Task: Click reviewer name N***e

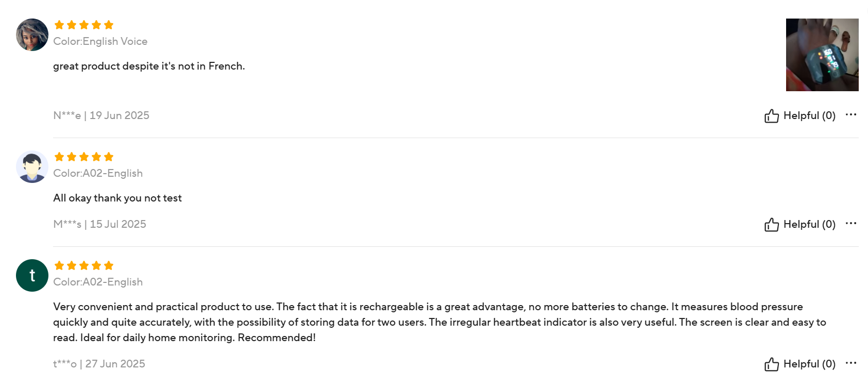Action: pyautogui.click(x=67, y=115)
